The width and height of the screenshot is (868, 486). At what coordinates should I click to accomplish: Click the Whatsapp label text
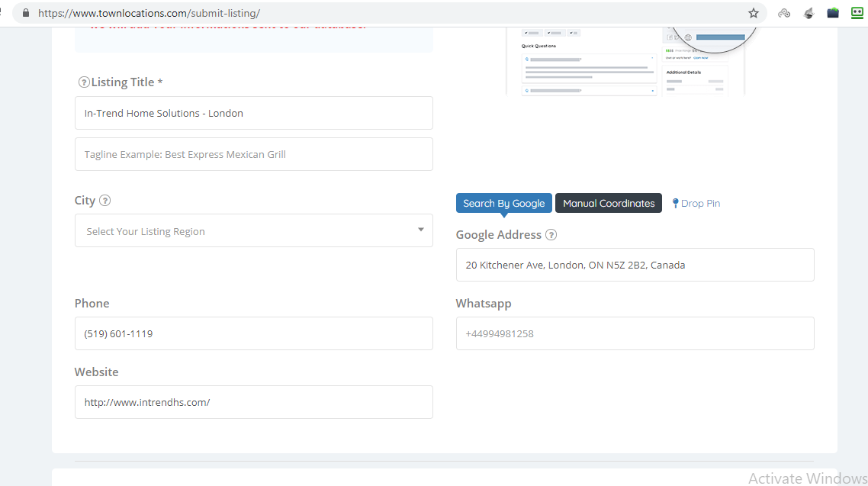tap(484, 304)
